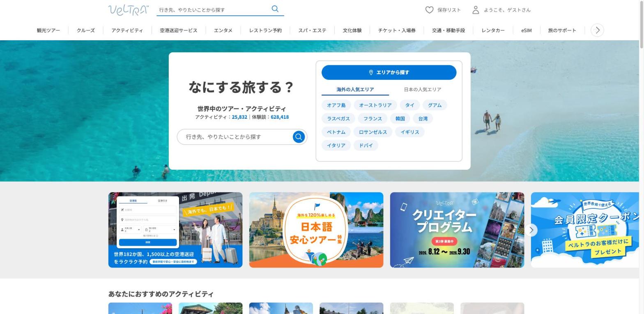
Task: Choose the オーストラリア area chip
Action: pyautogui.click(x=375, y=105)
